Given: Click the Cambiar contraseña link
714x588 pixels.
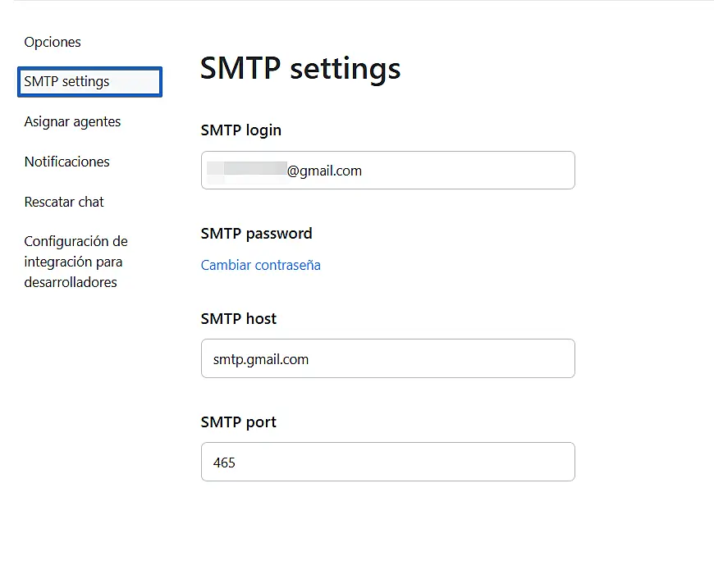Looking at the screenshot, I should (x=260, y=265).
